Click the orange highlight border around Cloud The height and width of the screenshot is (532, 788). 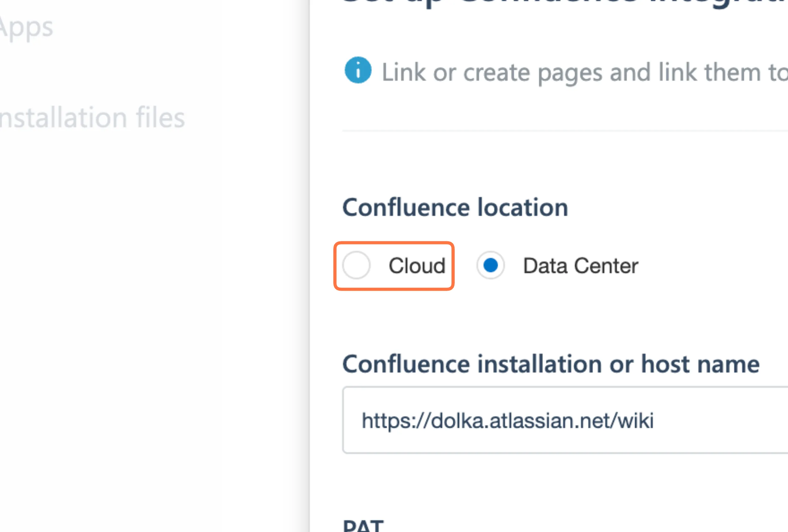tap(393, 243)
